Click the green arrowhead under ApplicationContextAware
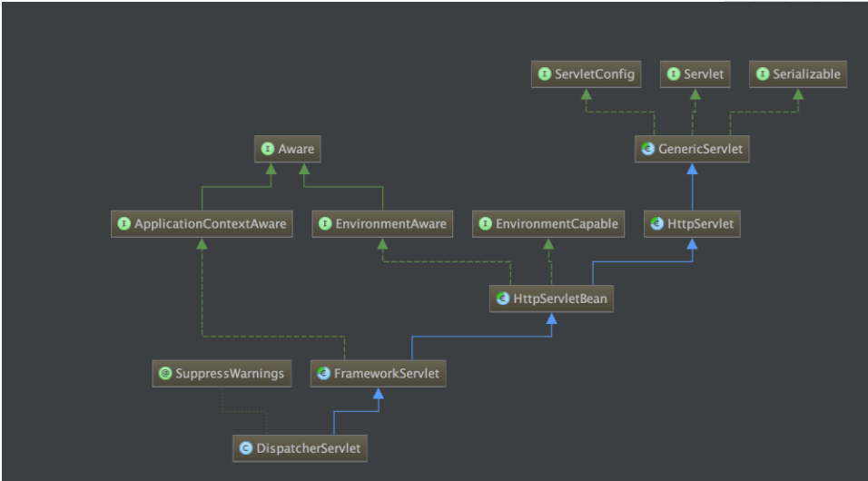Image resolution: width=868 pixels, height=481 pixels. tap(202, 243)
